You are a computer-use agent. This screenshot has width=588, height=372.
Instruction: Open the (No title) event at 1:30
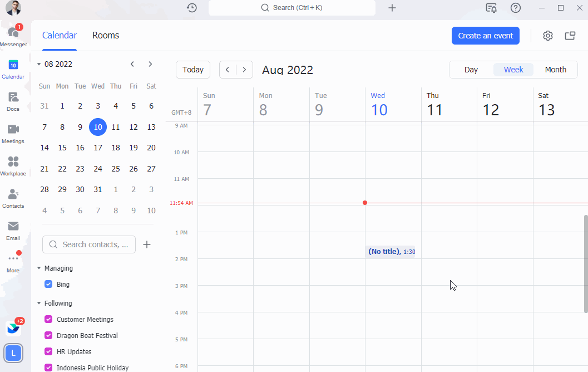(x=390, y=252)
